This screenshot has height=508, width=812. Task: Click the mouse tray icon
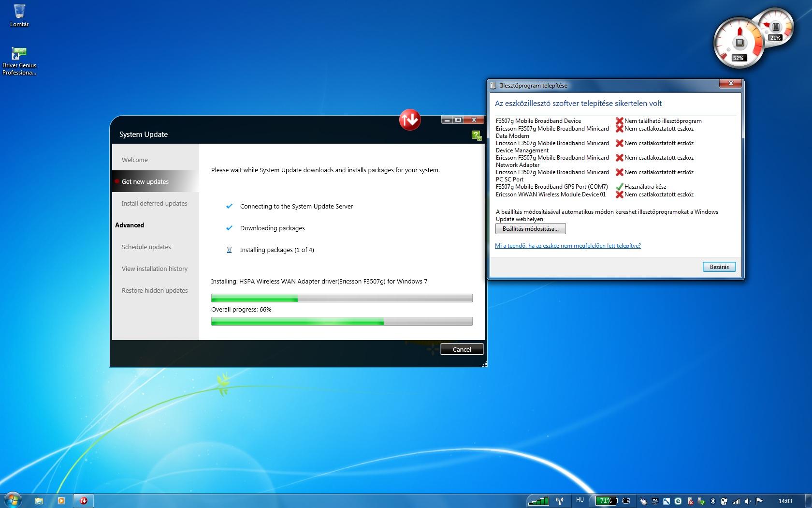(644, 501)
